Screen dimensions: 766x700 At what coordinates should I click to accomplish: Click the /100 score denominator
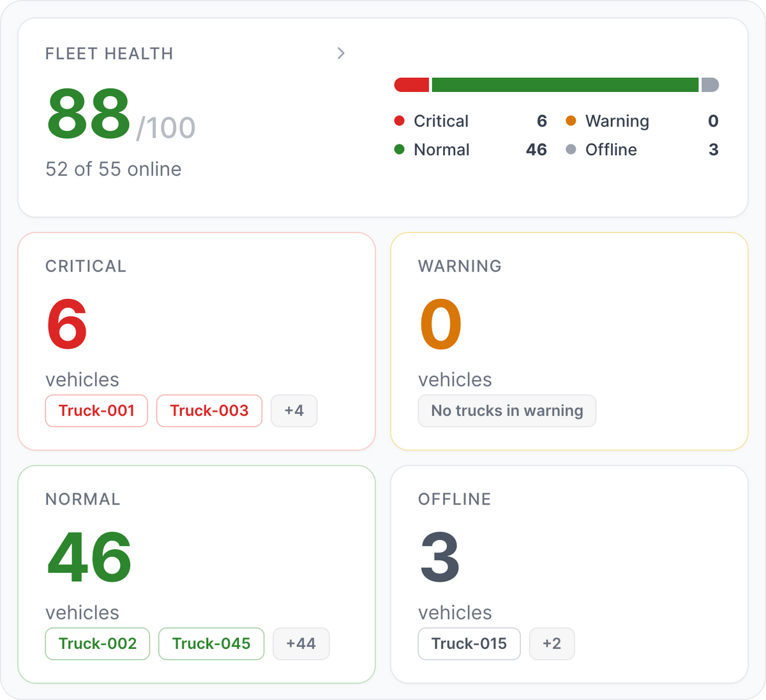166,128
